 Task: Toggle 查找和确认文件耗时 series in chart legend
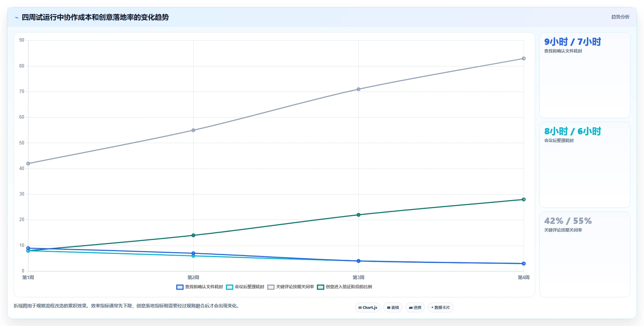pyautogui.click(x=199, y=287)
